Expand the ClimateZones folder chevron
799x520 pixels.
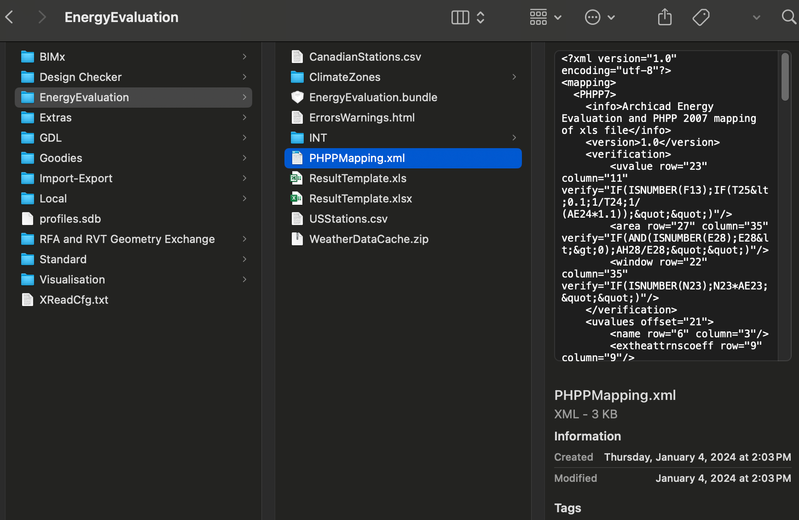[x=514, y=77]
